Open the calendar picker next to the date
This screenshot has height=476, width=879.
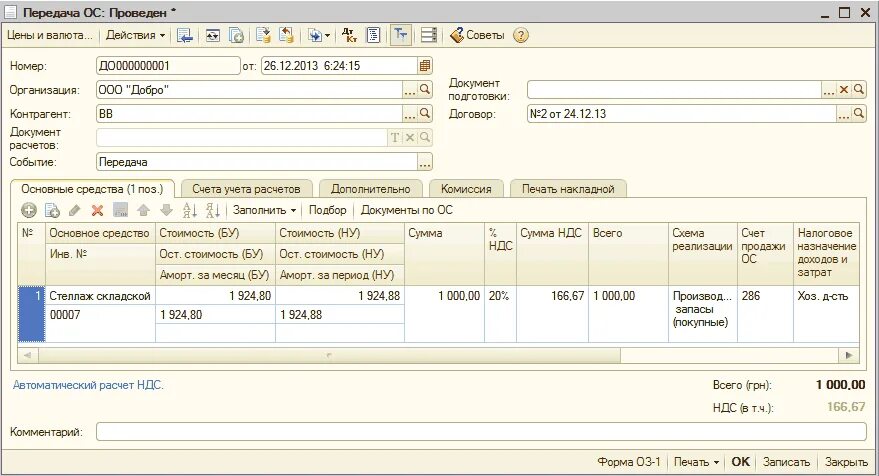[425, 66]
